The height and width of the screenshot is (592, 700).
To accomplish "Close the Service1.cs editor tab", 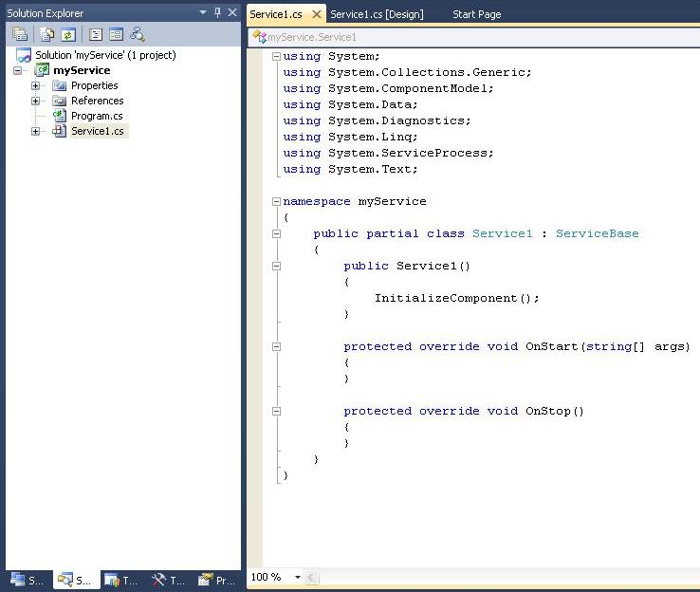I will (316, 14).
